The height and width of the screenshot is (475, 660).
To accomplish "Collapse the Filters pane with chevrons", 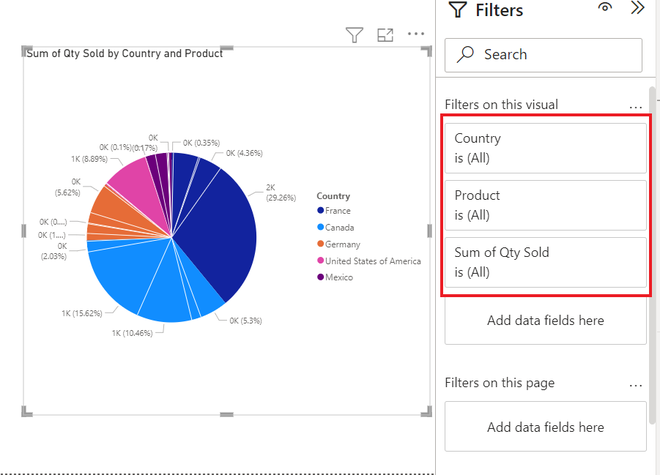I will point(637,9).
